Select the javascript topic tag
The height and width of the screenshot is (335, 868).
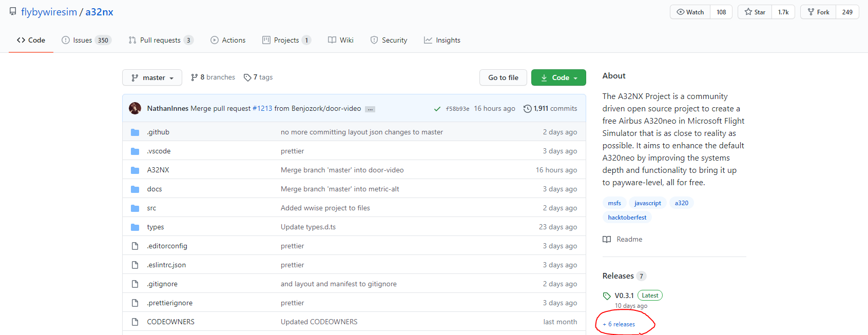tap(648, 203)
